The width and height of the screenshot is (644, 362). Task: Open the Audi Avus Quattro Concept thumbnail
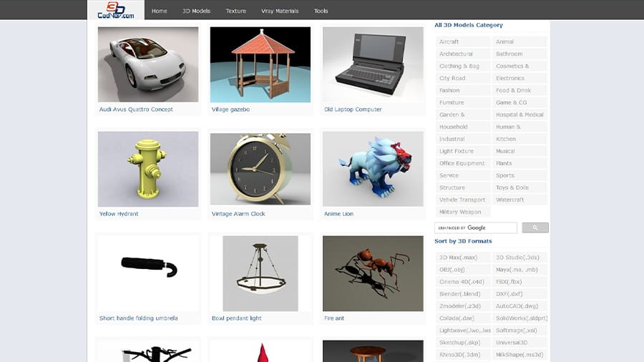point(148,64)
